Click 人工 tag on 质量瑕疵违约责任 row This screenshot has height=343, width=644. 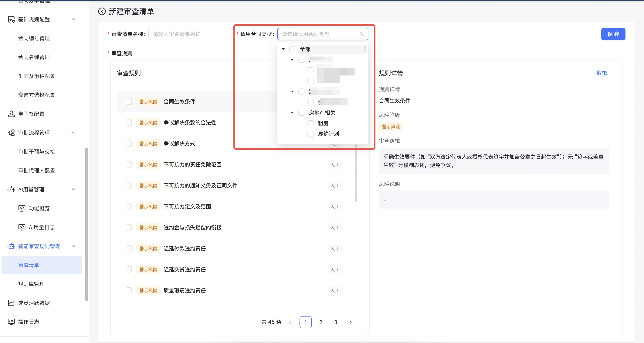pyautogui.click(x=335, y=290)
